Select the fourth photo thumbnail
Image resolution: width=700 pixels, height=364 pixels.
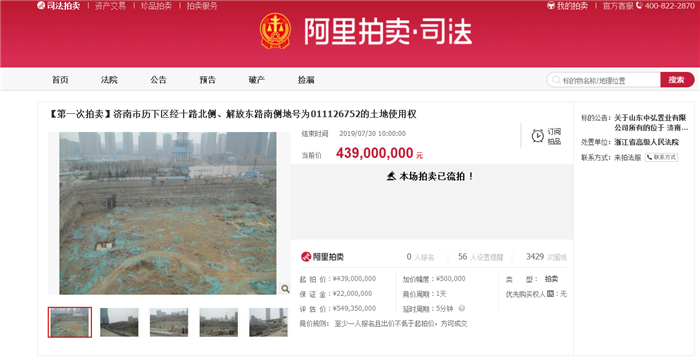pos(218,322)
